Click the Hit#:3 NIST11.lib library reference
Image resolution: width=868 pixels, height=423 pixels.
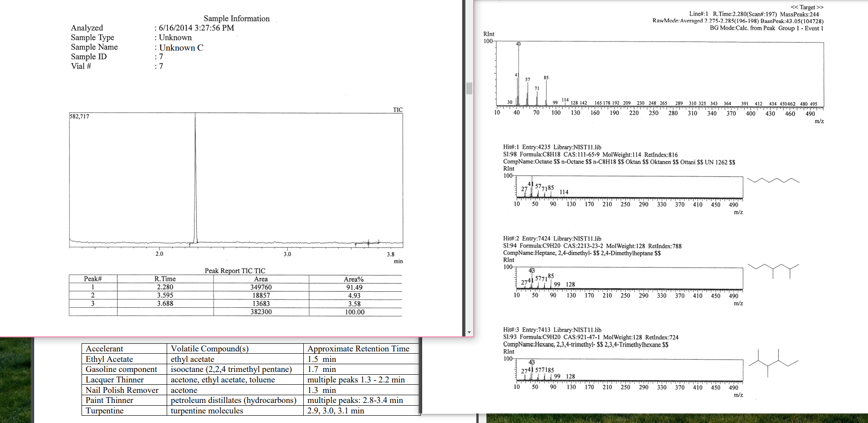[577, 330]
